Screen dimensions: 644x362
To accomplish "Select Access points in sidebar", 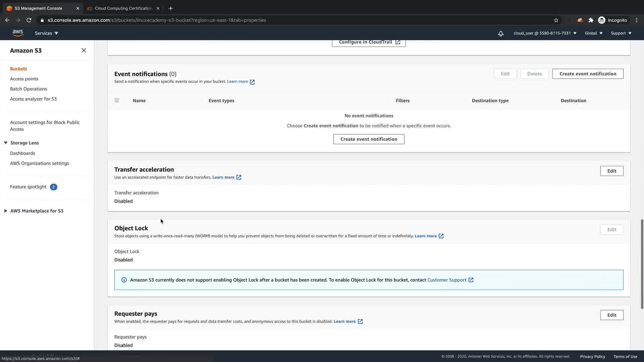I will [x=24, y=79].
